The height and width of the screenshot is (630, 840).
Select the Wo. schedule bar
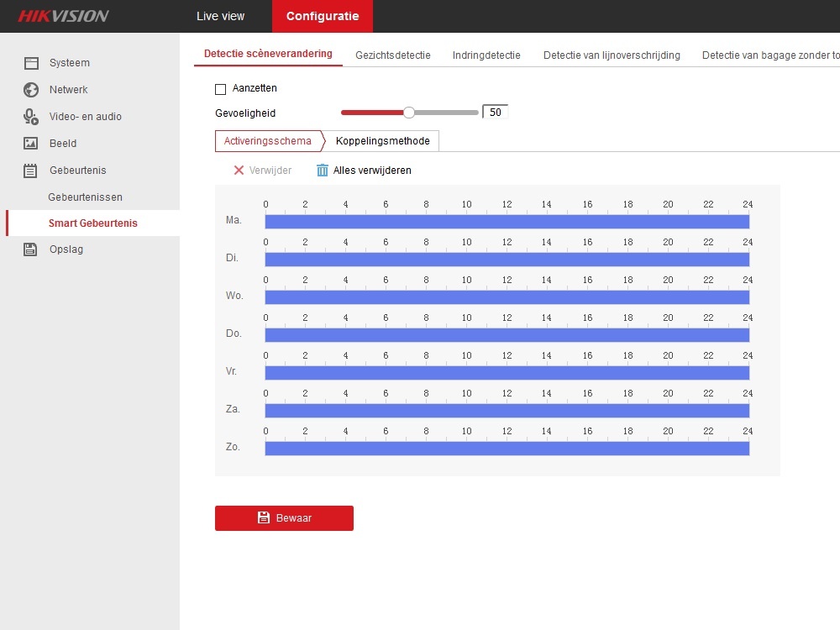(x=507, y=297)
